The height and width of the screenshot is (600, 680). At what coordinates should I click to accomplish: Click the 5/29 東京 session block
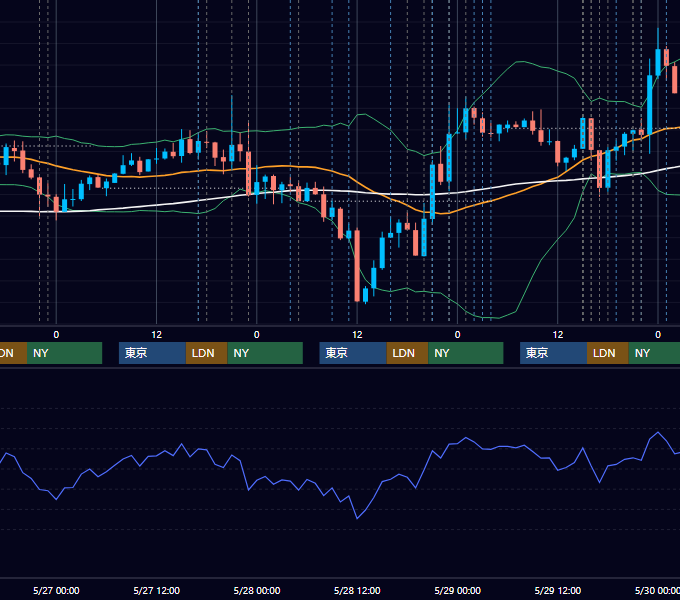pyautogui.click(x=553, y=353)
